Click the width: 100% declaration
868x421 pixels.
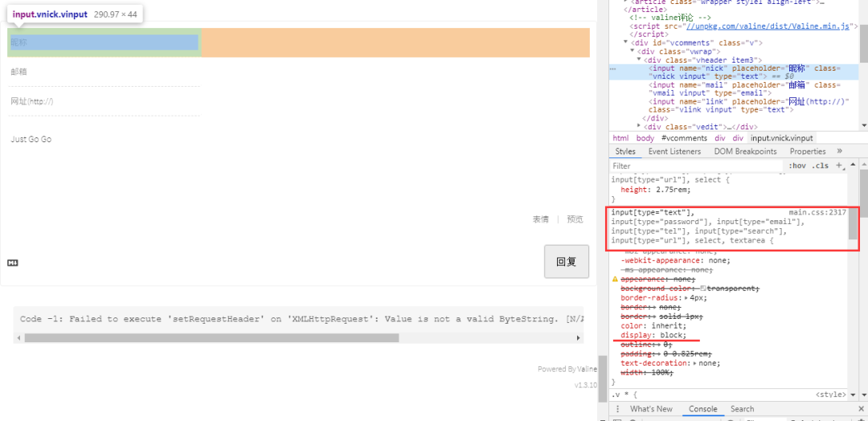[x=647, y=372]
